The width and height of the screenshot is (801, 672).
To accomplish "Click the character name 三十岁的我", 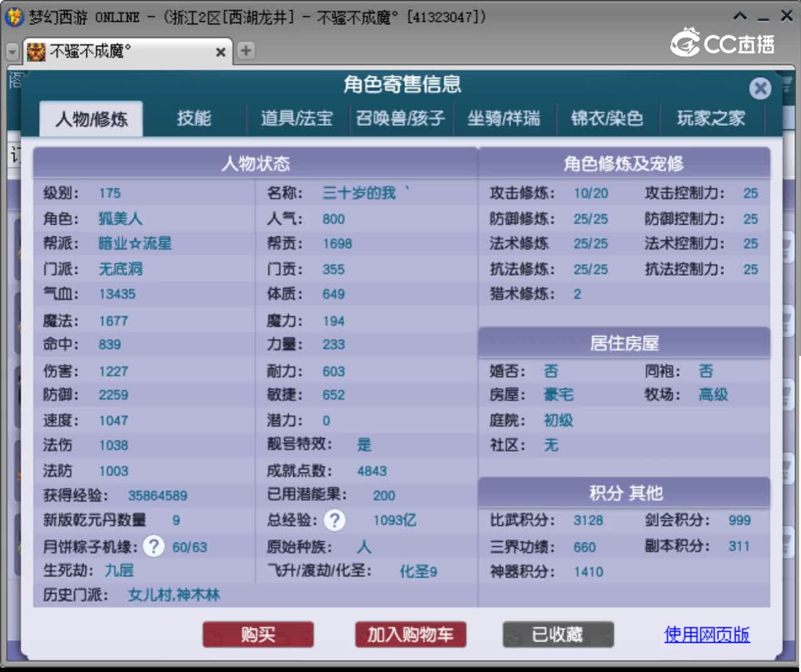I will (365, 193).
